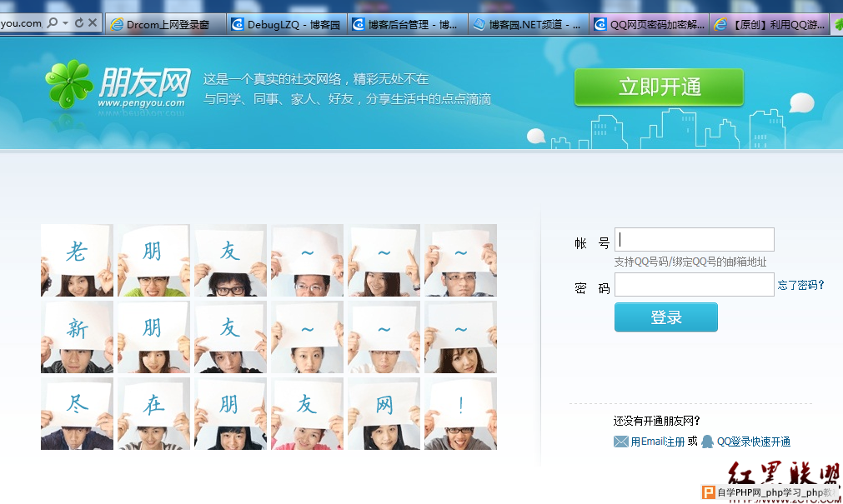Click the blue 登录 button
Screen dimensions: 843x504
pos(666,317)
